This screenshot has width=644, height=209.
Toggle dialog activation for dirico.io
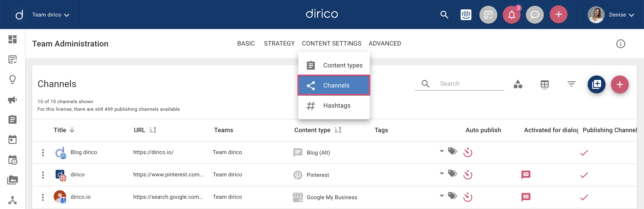pyautogui.click(x=525, y=197)
